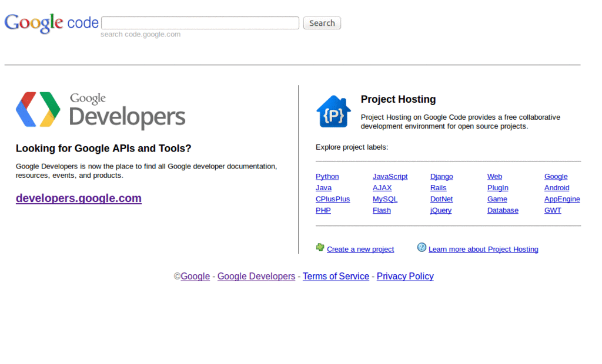Open the Plugin project label
This screenshot has height=364, width=602.
[x=497, y=188]
